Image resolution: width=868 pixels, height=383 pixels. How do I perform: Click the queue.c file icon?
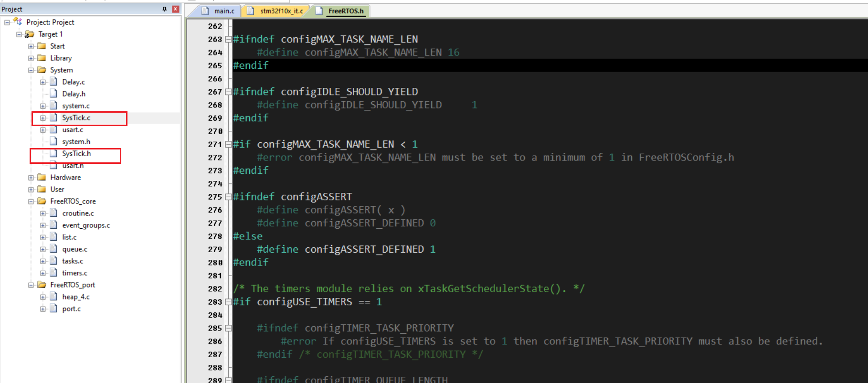tap(53, 249)
